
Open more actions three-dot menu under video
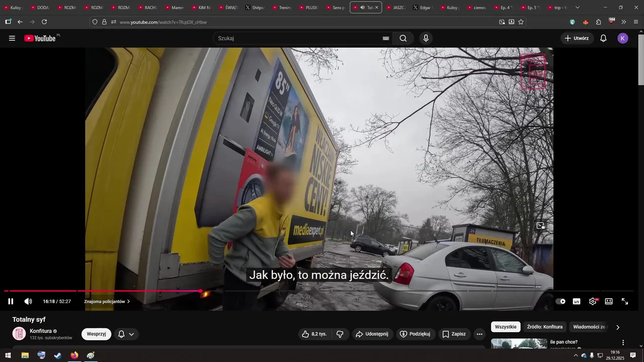[x=479, y=334]
